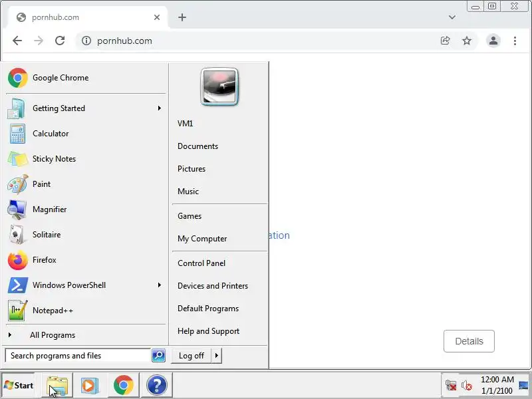
Task: Open Sticky Notes from Start menu
Action: click(x=86, y=159)
